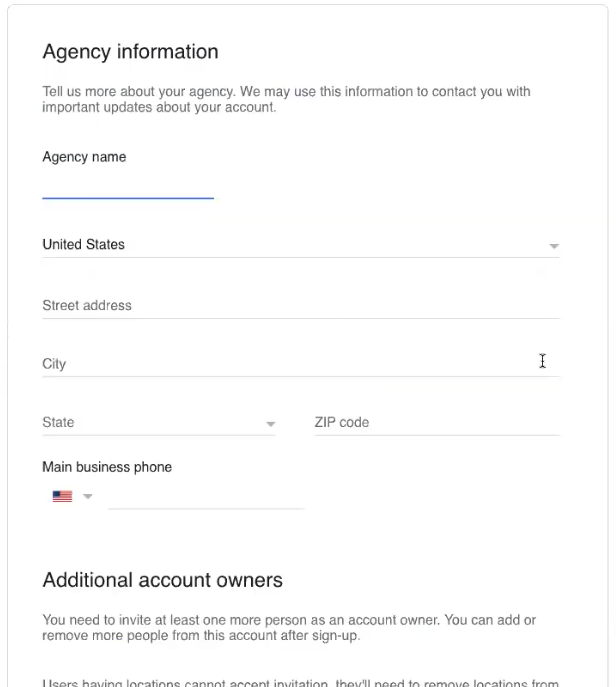Click the 'United States' selected country text
Viewport: 616px width, 687px height.
pyautogui.click(x=83, y=245)
